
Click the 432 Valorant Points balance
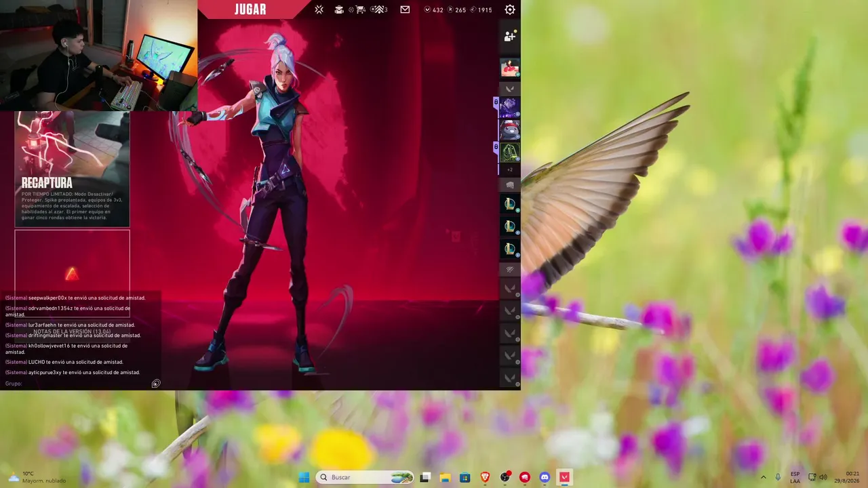click(x=434, y=10)
